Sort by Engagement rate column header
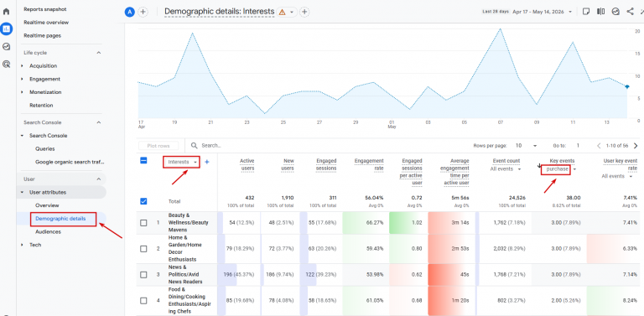 [369, 164]
